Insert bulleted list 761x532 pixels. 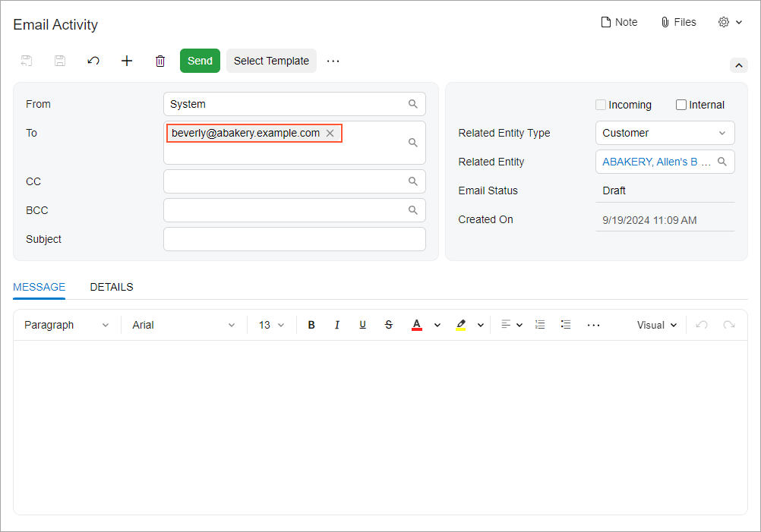pyautogui.click(x=565, y=325)
